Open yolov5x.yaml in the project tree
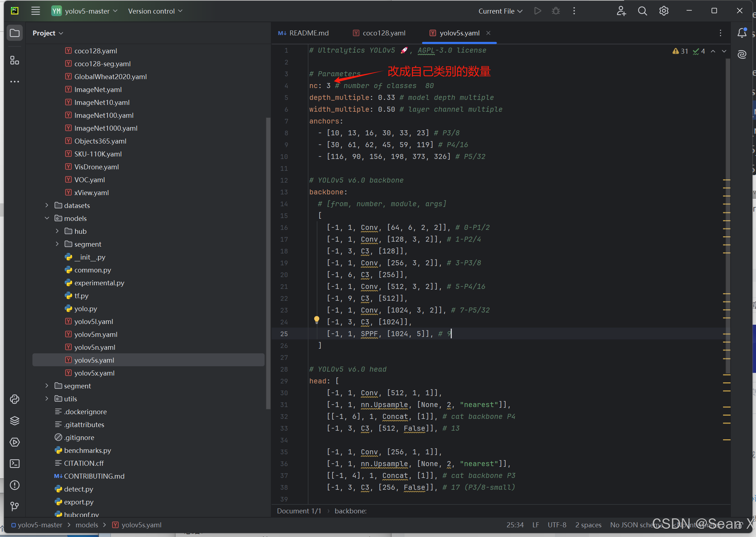Viewport: 756px width, 537px height. tap(94, 373)
